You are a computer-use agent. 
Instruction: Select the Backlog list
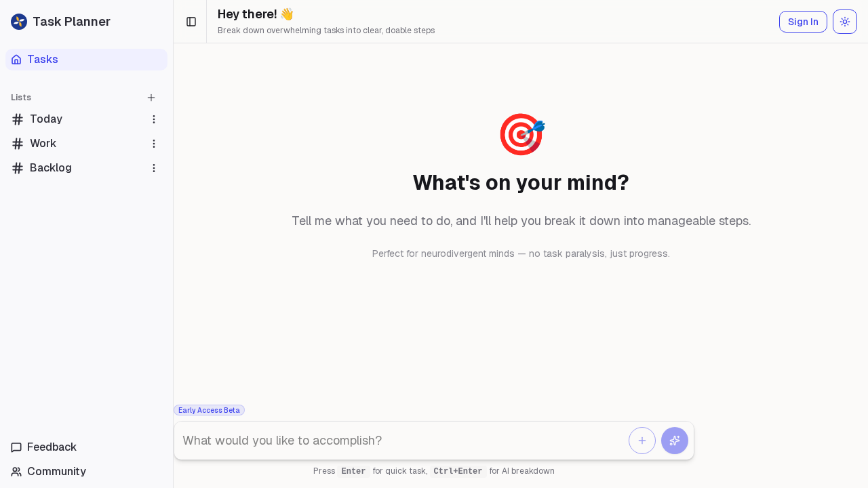pos(50,167)
